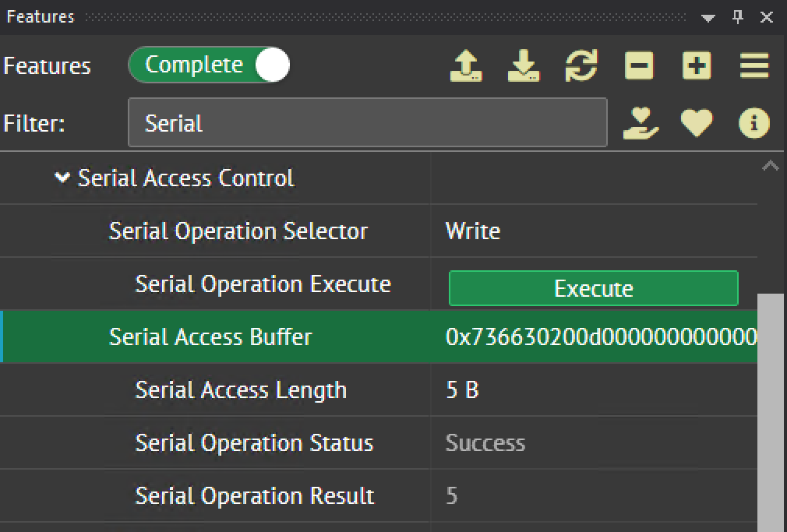Open the Features panel dropdown arrow

(708, 18)
